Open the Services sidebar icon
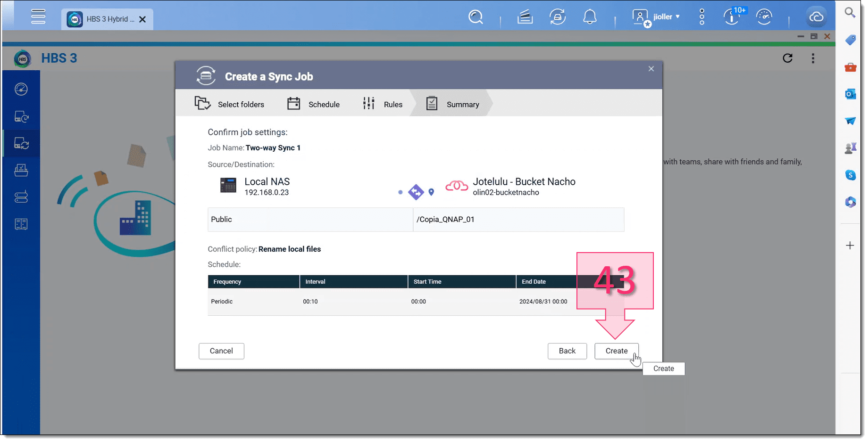This screenshot has width=868, height=442. tap(21, 224)
